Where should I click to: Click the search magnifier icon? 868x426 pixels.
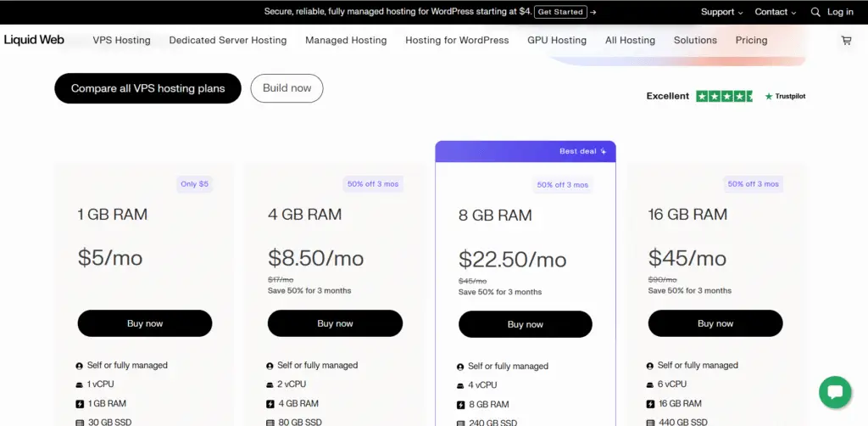click(x=815, y=12)
